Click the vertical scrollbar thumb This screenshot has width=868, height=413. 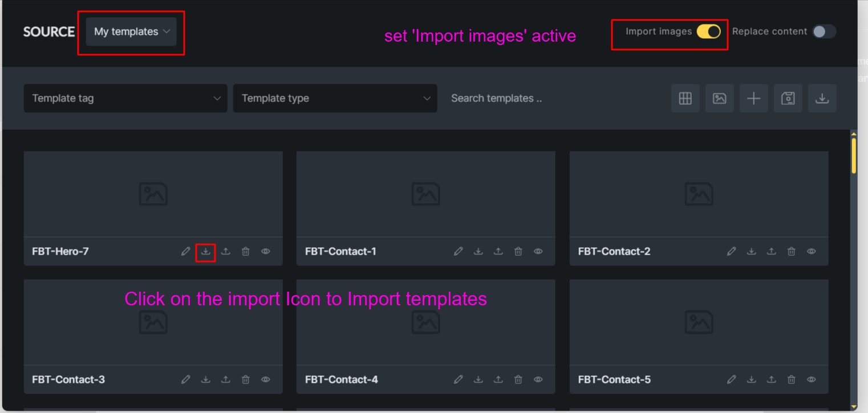854,156
